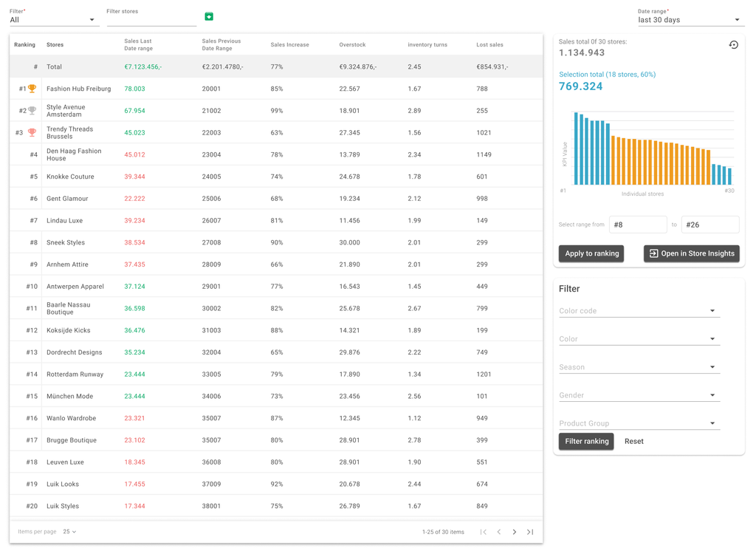
Task: Jump to last page of table
Action: click(x=530, y=532)
